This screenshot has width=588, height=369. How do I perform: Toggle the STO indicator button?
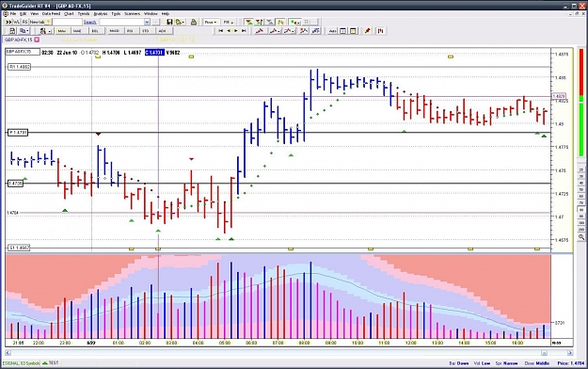point(146,31)
